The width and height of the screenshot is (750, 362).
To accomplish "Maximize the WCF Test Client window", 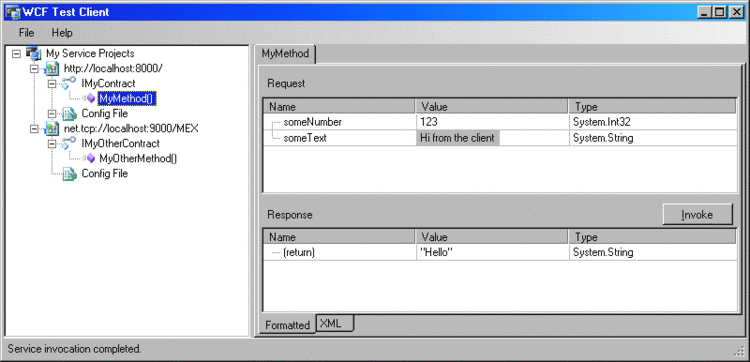I will point(718,12).
